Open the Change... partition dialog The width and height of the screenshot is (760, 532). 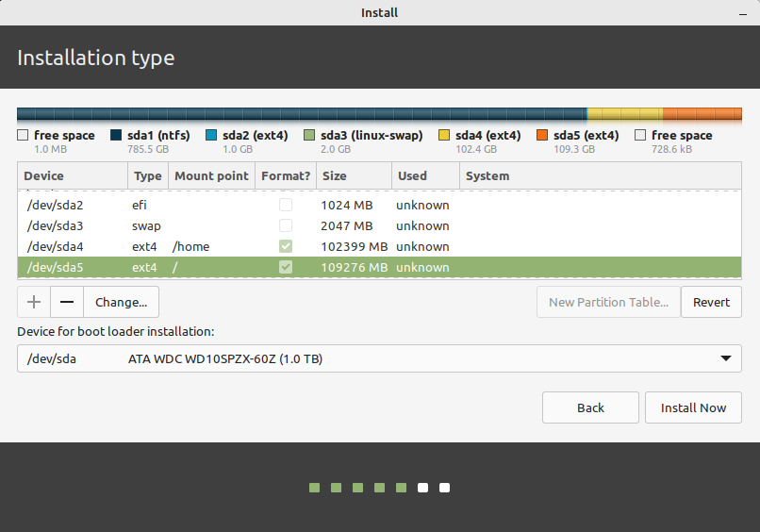pos(122,302)
